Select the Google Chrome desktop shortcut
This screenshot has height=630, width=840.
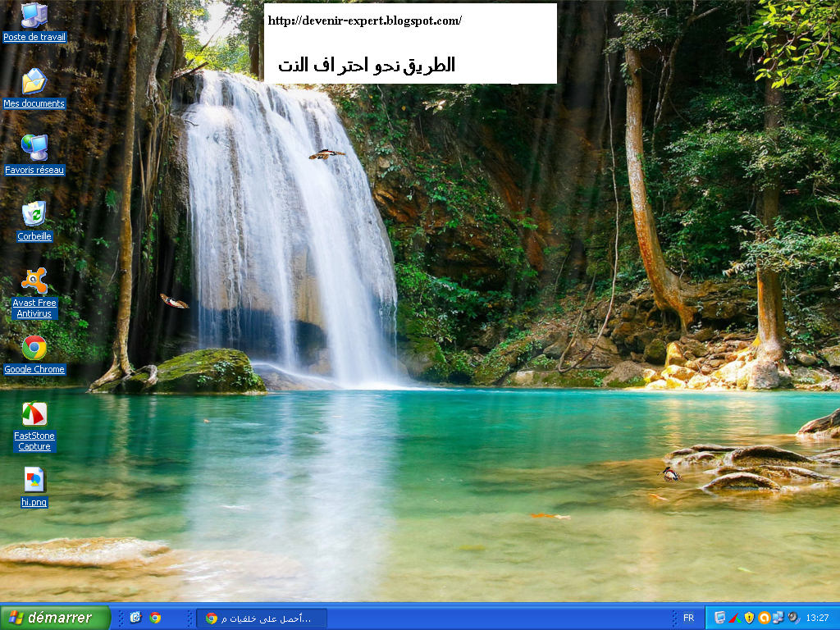pos(34,354)
